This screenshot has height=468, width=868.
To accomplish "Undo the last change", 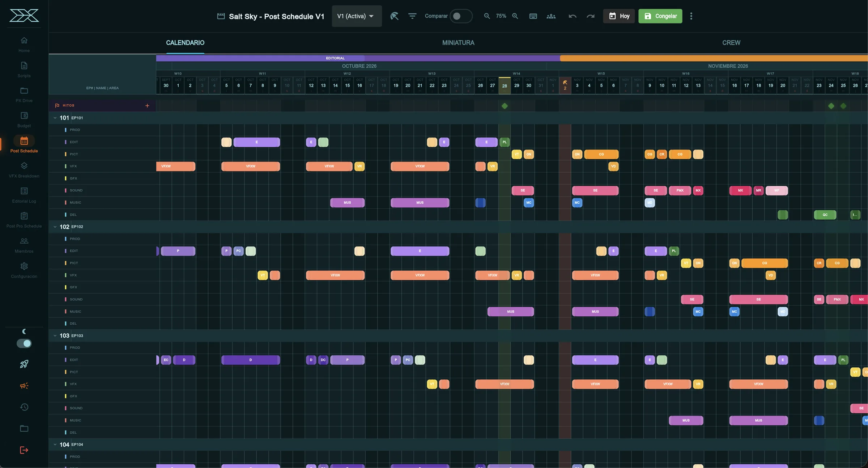I will (x=572, y=16).
